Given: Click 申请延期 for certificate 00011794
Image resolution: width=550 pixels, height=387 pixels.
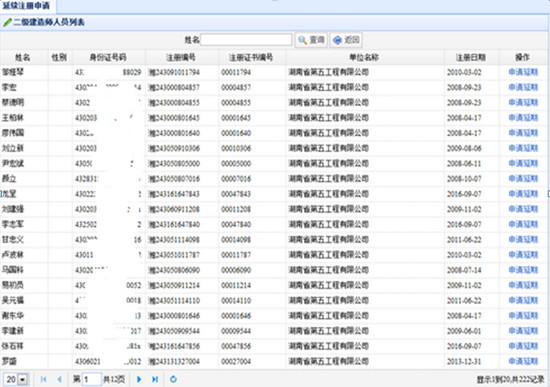Looking at the screenshot, I should (x=523, y=72).
